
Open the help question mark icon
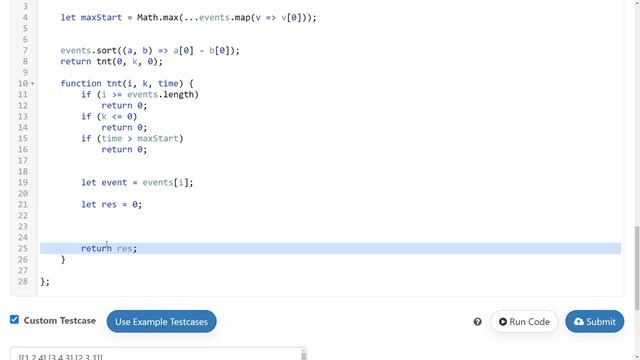(x=477, y=322)
